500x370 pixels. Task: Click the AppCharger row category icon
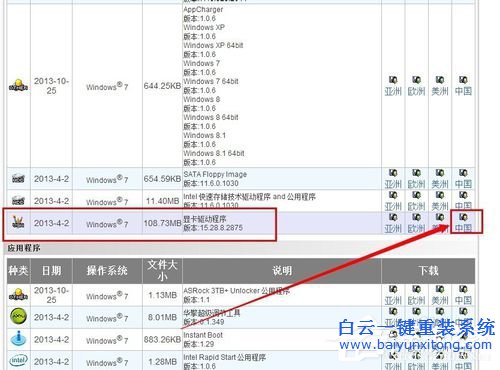tap(18, 85)
